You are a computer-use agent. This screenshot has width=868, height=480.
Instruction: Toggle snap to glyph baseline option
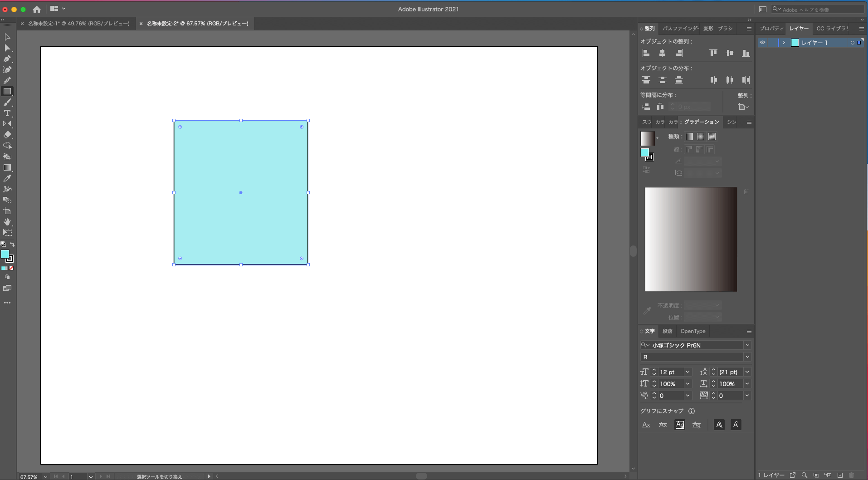coord(646,425)
